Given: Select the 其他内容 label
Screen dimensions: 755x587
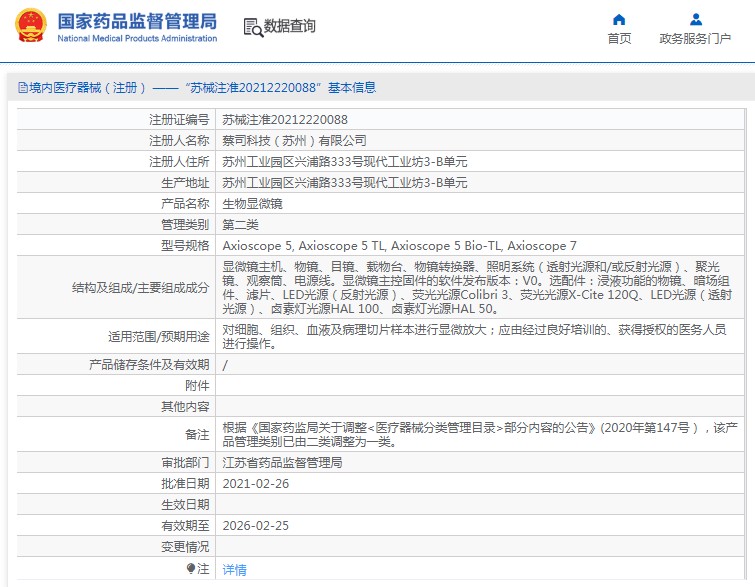Looking at the screenshot, I should pos(185,407).
